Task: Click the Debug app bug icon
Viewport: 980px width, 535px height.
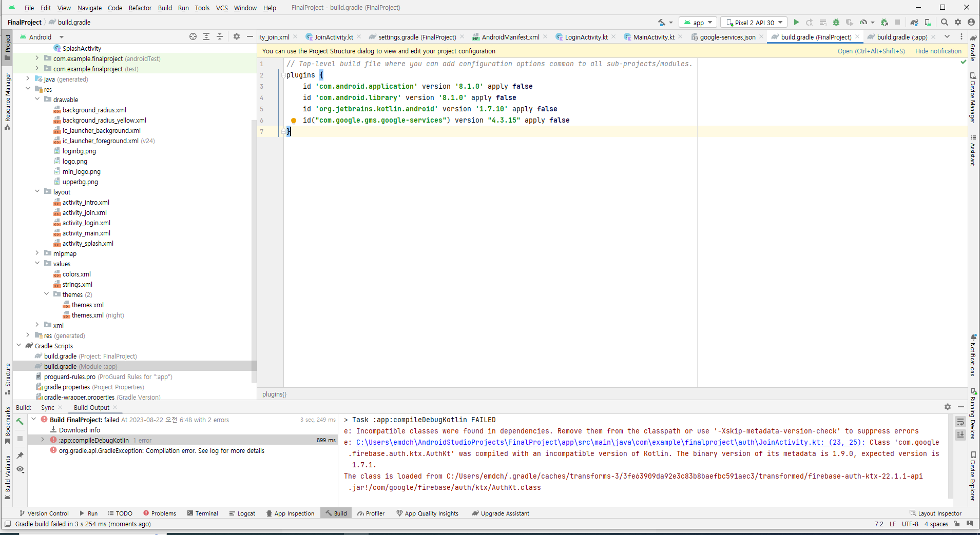Action: tap(836, 23)
